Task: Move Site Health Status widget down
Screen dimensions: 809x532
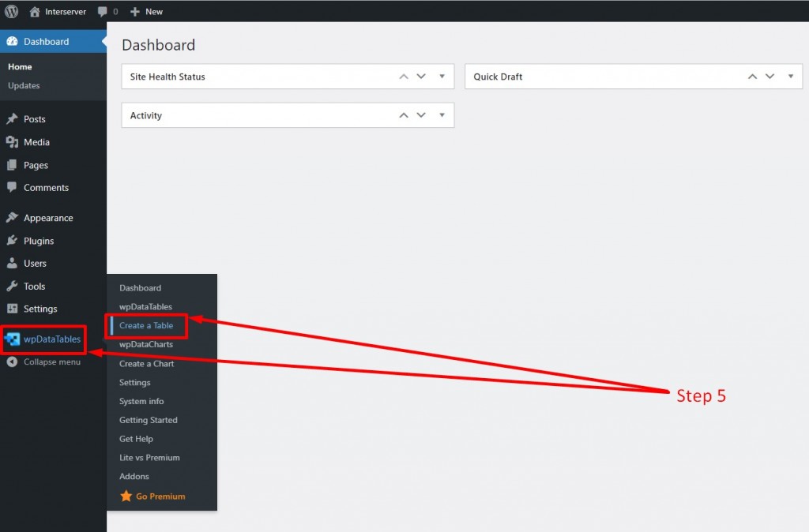Action: tap(421, 77)
